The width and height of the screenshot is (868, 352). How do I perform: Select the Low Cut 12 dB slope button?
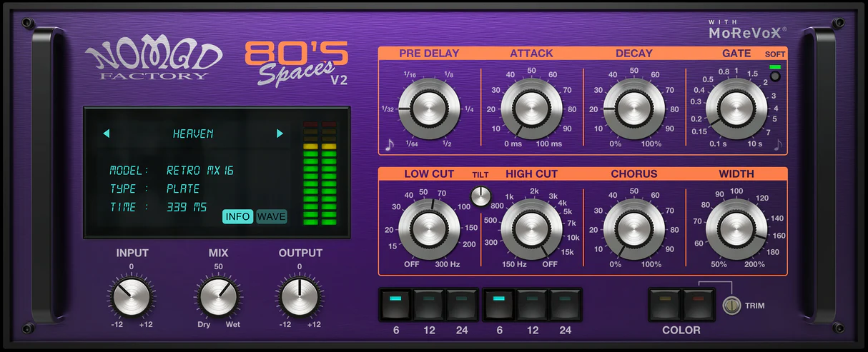tap(429, 304)
